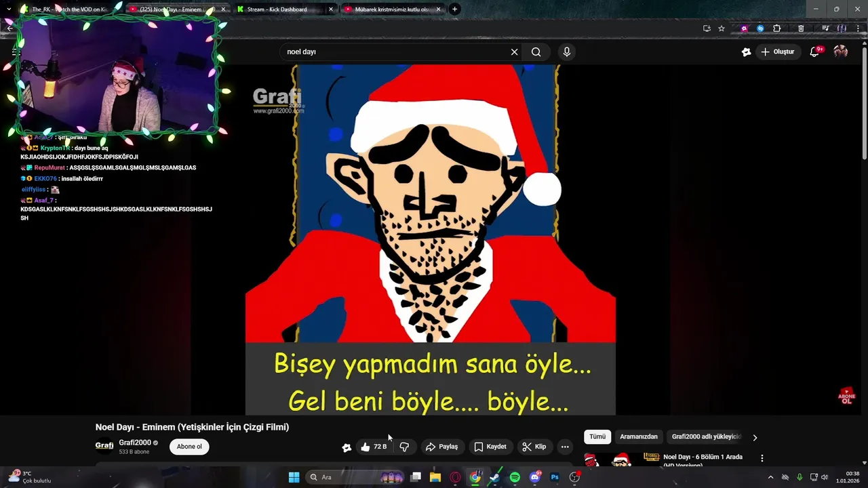Click the Abone Ol watermark on video
The image size is (868, 488).
tap(846, 396)
